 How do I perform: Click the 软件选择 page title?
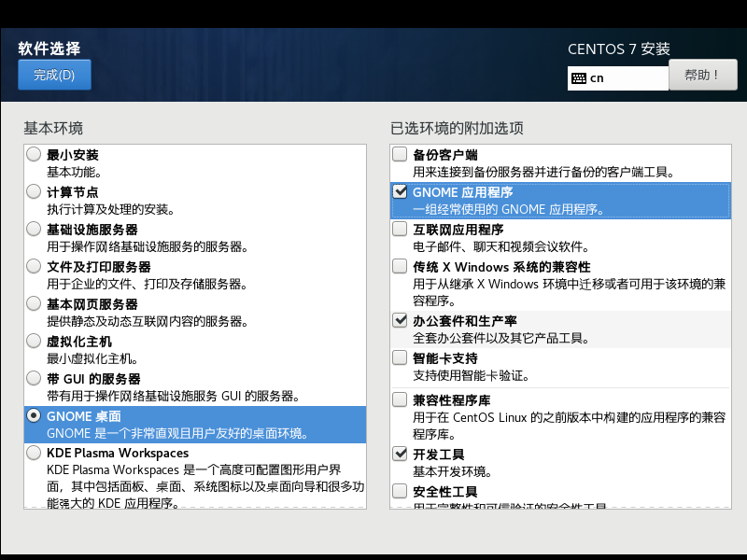click(49, 49)
